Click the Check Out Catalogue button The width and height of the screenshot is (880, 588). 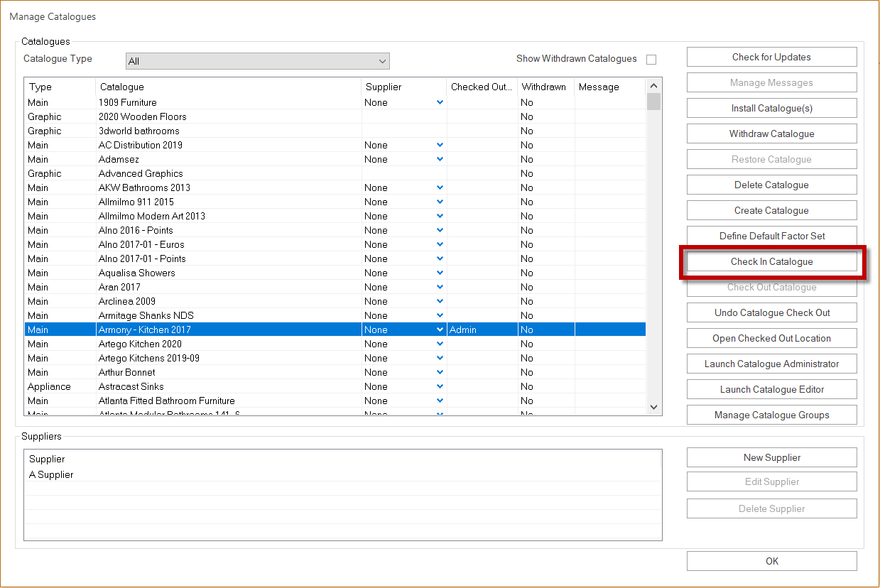tap(771, 287)
